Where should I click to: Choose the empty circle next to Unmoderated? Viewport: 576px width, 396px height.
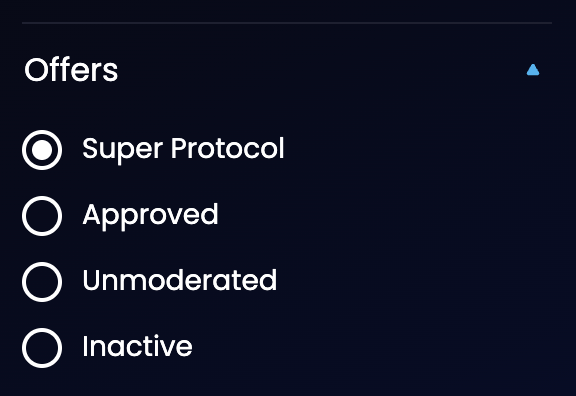click(x=42, y=282)
